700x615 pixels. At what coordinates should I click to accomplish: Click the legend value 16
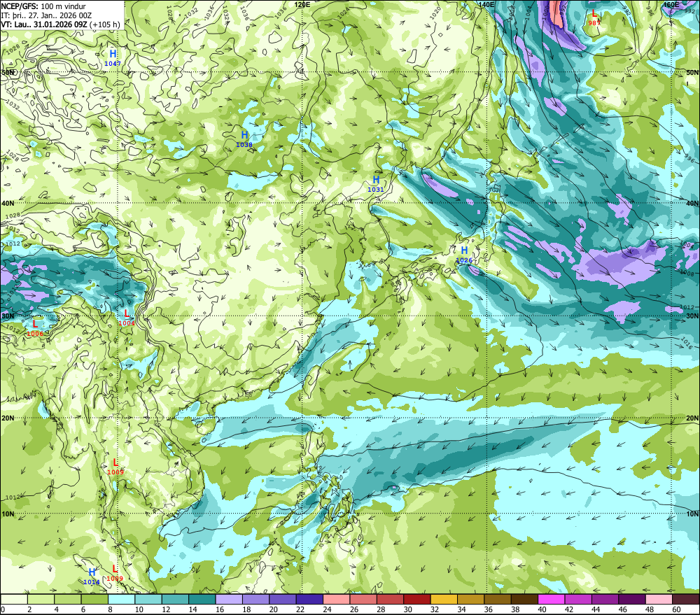(x=220, y=609)
